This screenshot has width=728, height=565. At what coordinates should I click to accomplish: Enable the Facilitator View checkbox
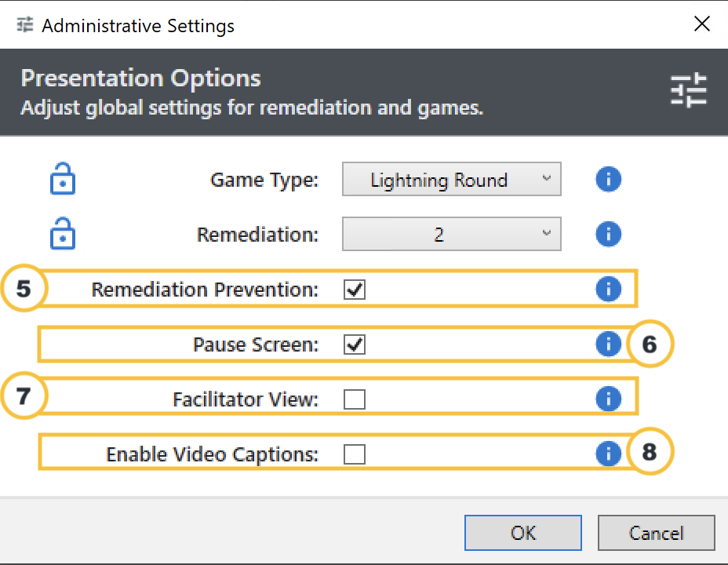(355, 399)
